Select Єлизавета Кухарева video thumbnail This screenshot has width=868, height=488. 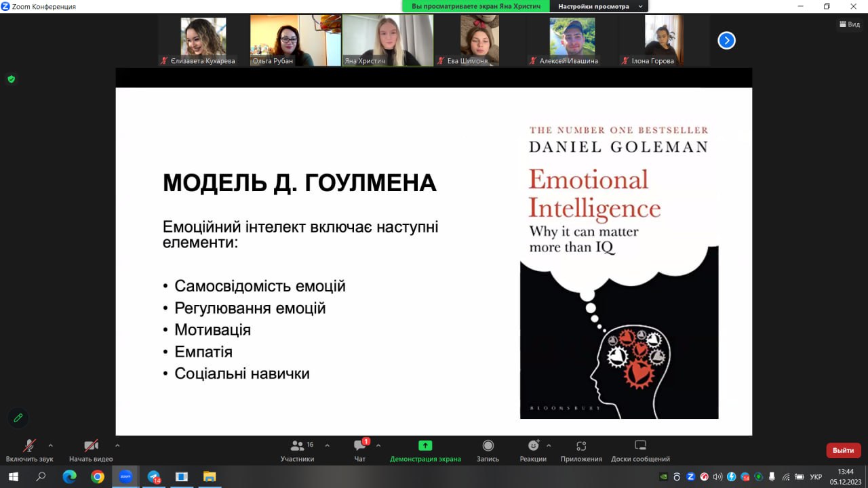[203, 41]
